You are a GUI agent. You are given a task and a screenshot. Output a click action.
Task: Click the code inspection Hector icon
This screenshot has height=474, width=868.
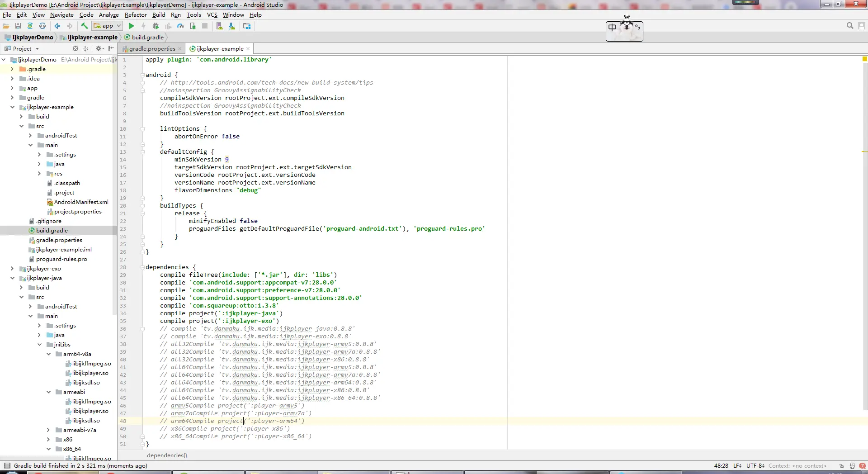point(852,466)
